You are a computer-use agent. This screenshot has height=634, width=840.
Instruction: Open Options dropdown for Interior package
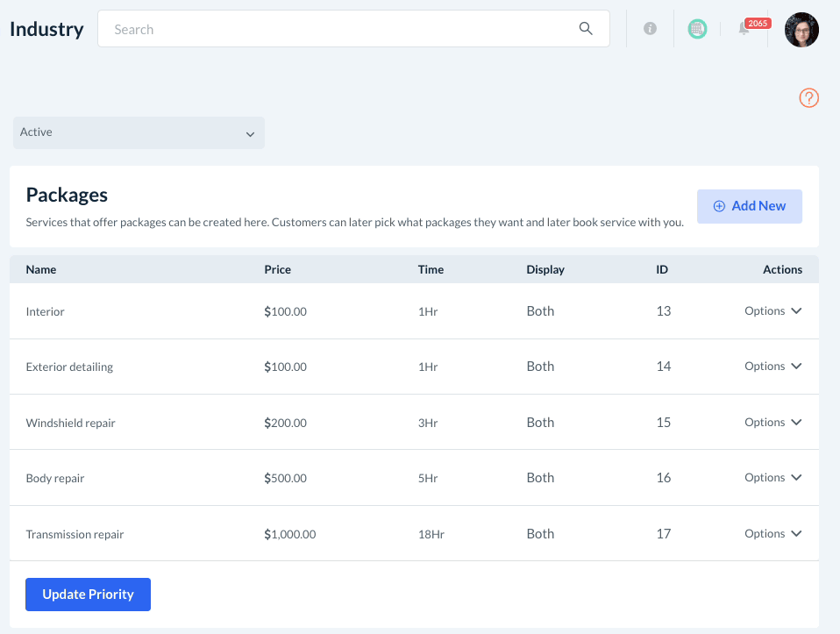(772, 311)
